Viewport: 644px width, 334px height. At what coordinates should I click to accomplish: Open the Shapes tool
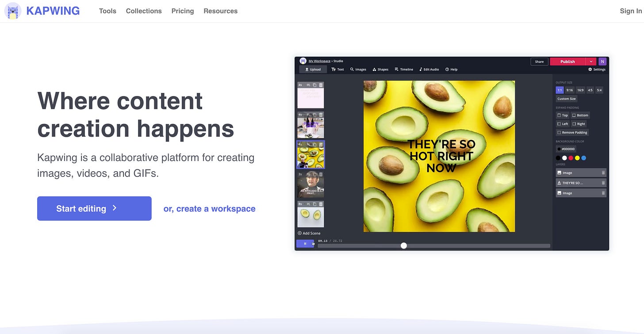pos(380,69)
